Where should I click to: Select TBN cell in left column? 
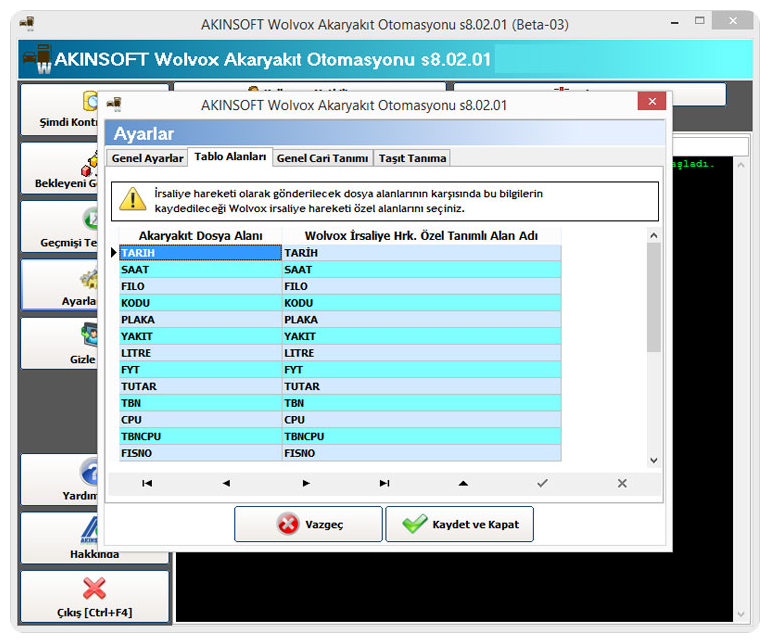coord(200,403)
